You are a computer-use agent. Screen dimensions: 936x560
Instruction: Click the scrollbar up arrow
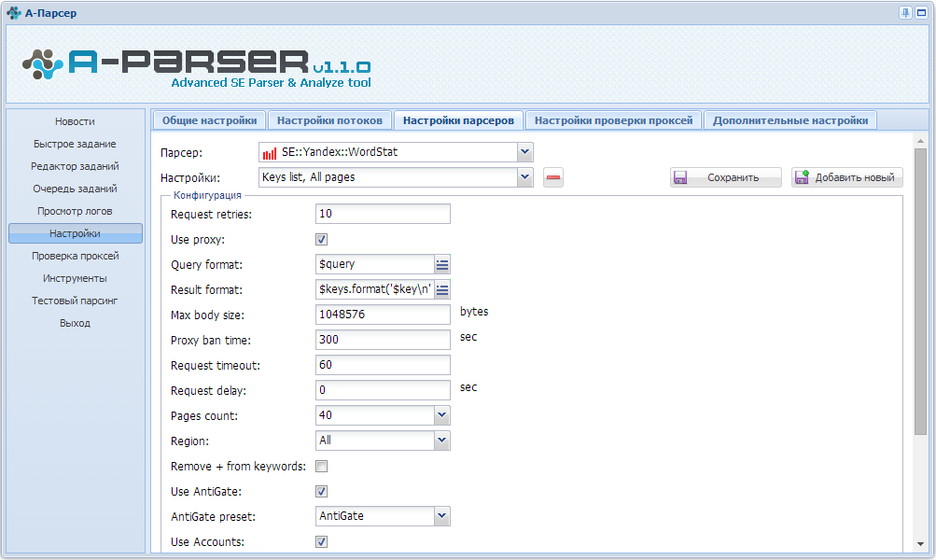[x=920, y=142]
